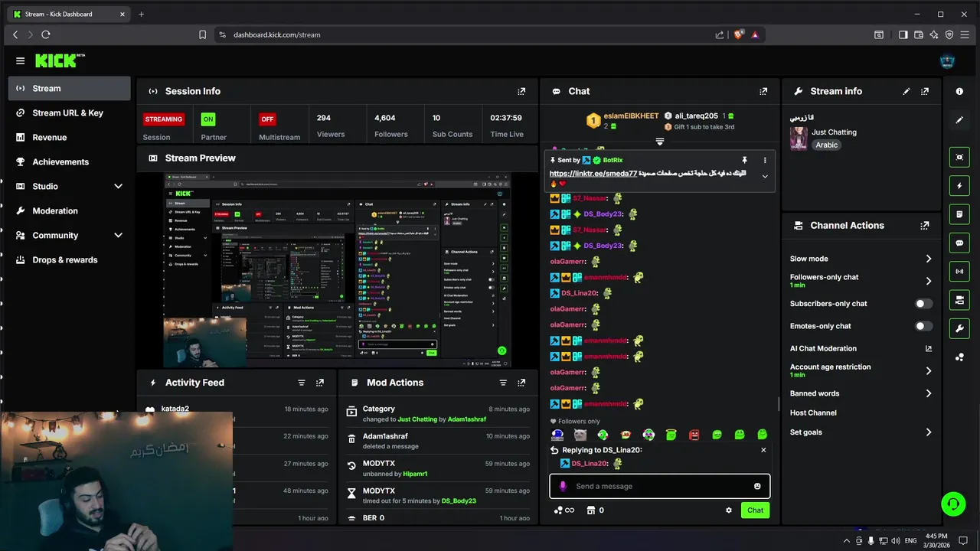Image resolution: width=980 pixels, height=551 pixels.
Task: Click the green Chat send button
Action: coord(755,510)
